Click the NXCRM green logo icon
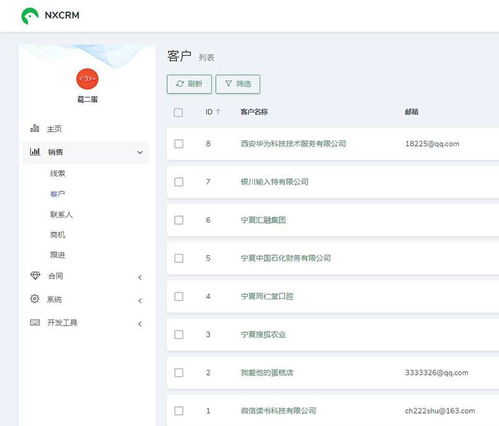499x426 pixels. (x=30, y=16)
